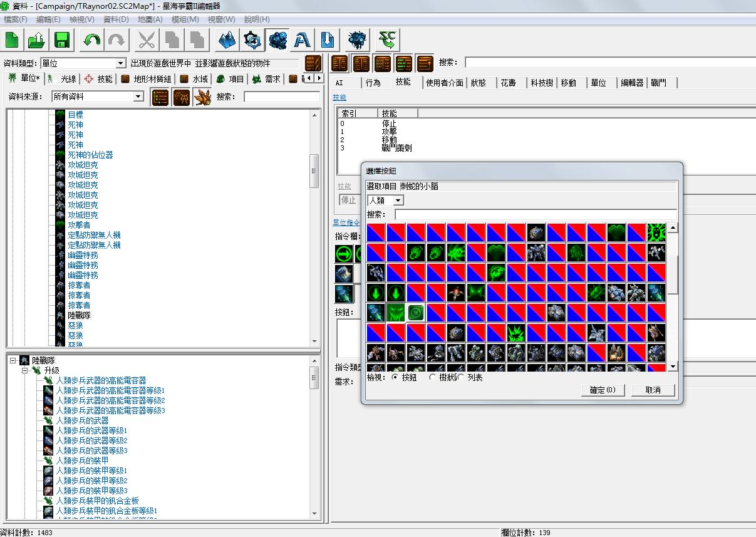Open the 資料來源 dropdown
Screen dimensions: 756x537
click(98, 96)
